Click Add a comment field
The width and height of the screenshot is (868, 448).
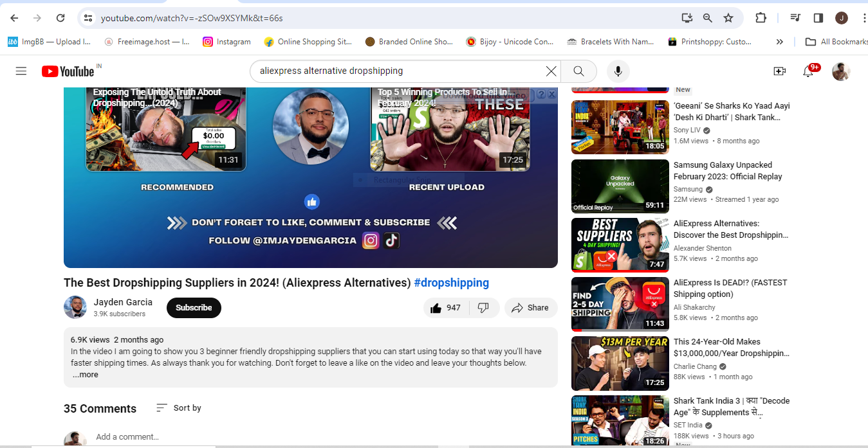coord(127,437)
